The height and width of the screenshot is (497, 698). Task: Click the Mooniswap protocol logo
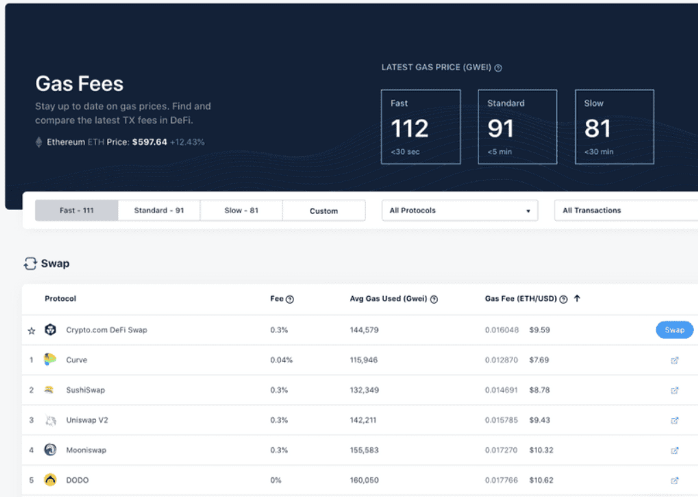pyautogui.click(x=50, y=450)
